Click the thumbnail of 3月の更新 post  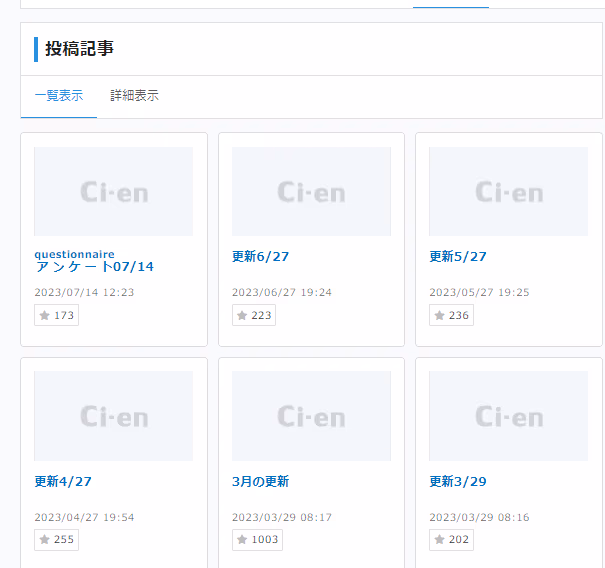coord(311,416)
